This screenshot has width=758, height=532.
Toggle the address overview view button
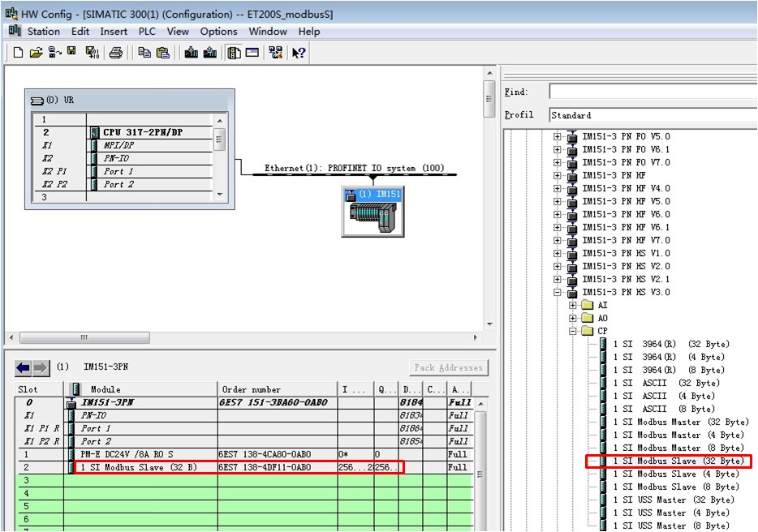tap(252, 53)
